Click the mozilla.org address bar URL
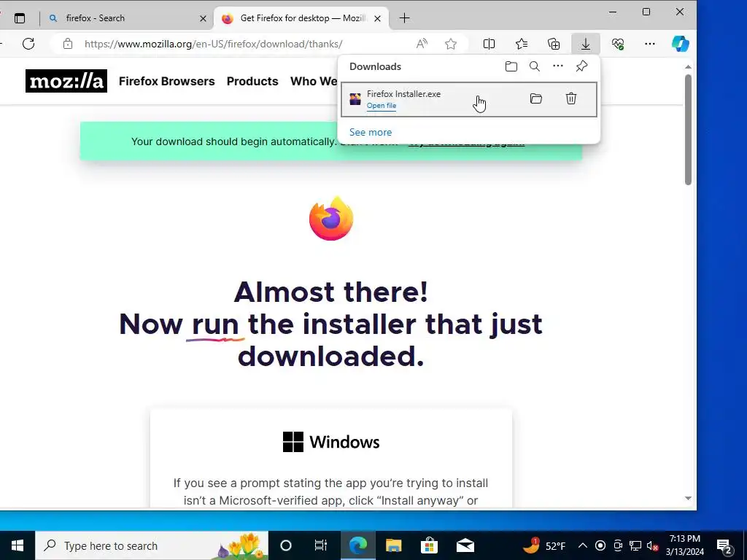The image size is (747, 560). point(214,44)
